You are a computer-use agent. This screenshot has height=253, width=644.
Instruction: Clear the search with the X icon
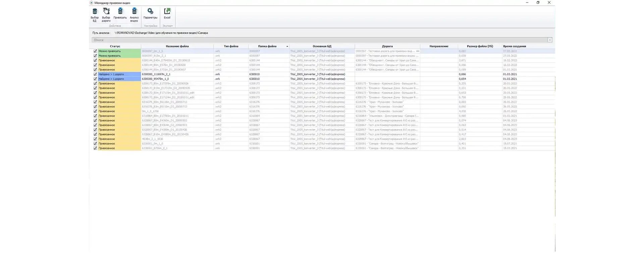pyautogui.click(x=550, y=40)
